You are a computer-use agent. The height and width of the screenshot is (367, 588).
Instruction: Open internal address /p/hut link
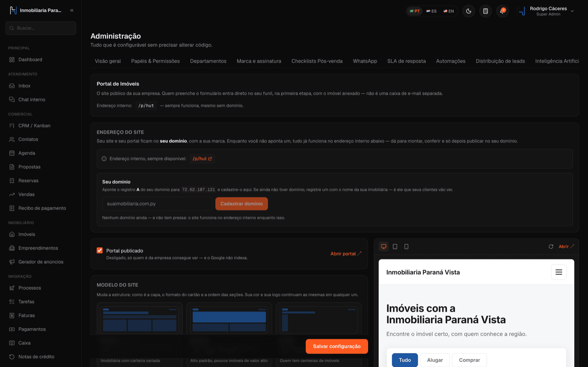[202, 159]
